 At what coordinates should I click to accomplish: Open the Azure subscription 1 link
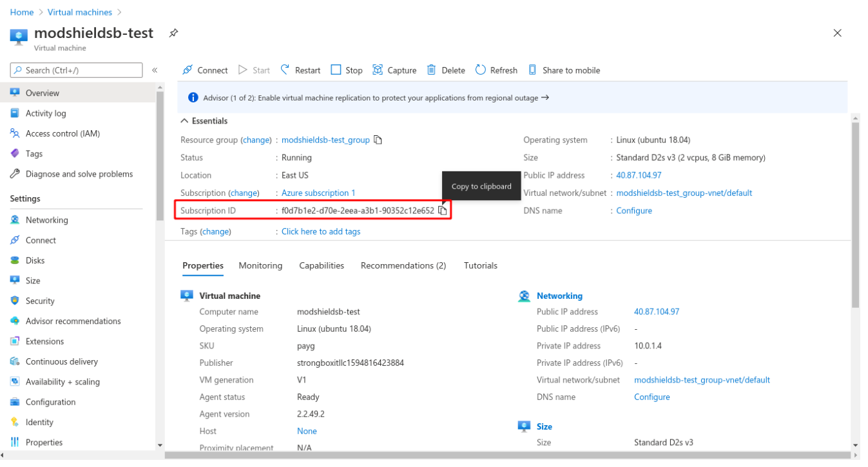click(x=318, y=193)
